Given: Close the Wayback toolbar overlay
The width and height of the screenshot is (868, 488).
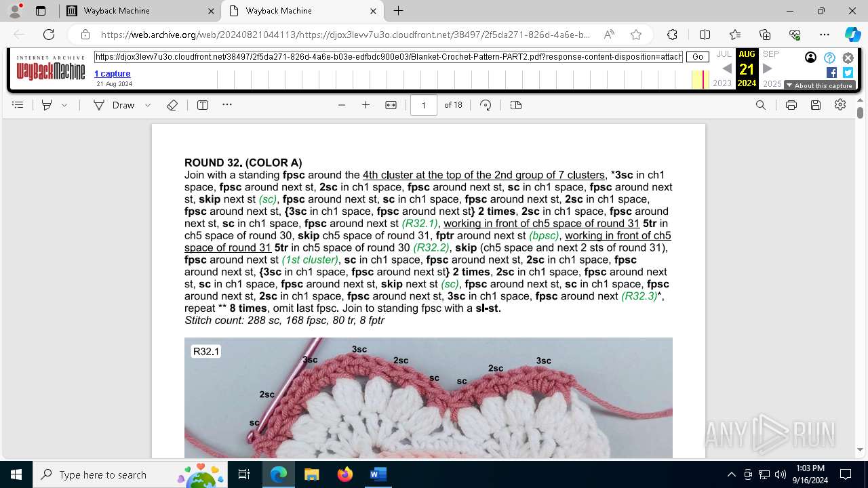Looking at the screenshot, I should click(x=848, y=58).
